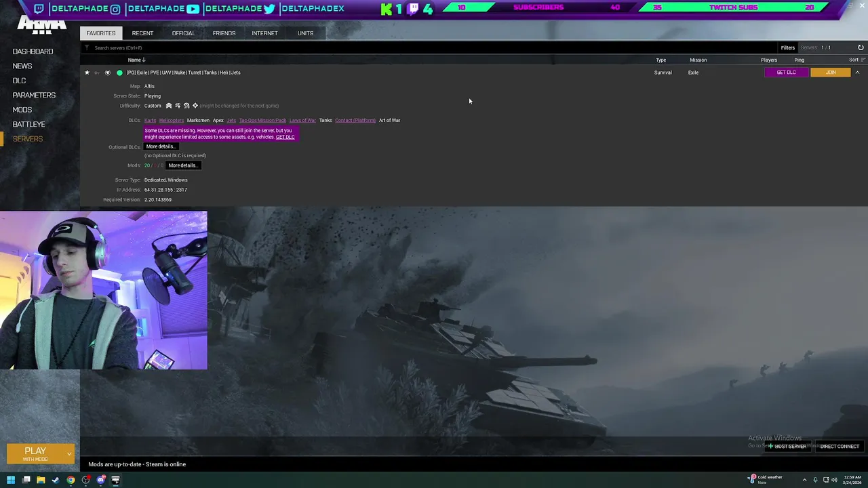Click More details next to Mods
868x488 pixels.
click(183, 165)
